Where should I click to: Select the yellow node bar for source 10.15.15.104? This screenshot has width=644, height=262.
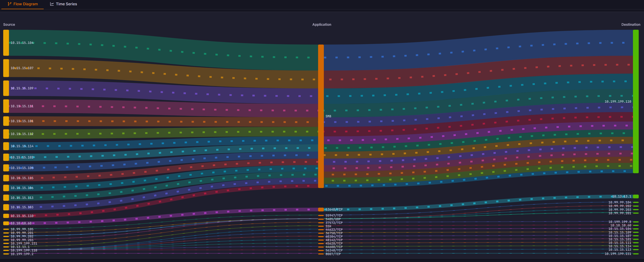(6, 43)
